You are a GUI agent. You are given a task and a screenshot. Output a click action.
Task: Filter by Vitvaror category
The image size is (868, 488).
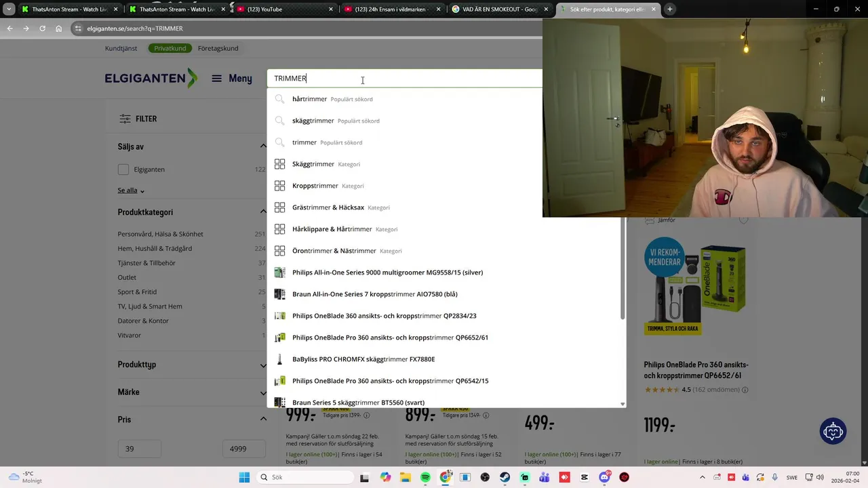(x=130, y=335)
